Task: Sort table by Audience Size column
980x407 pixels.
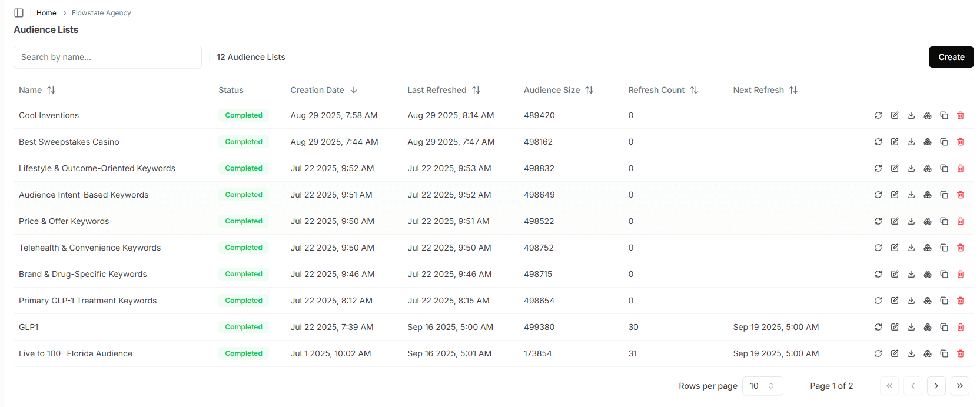Action: click(559, 90)
